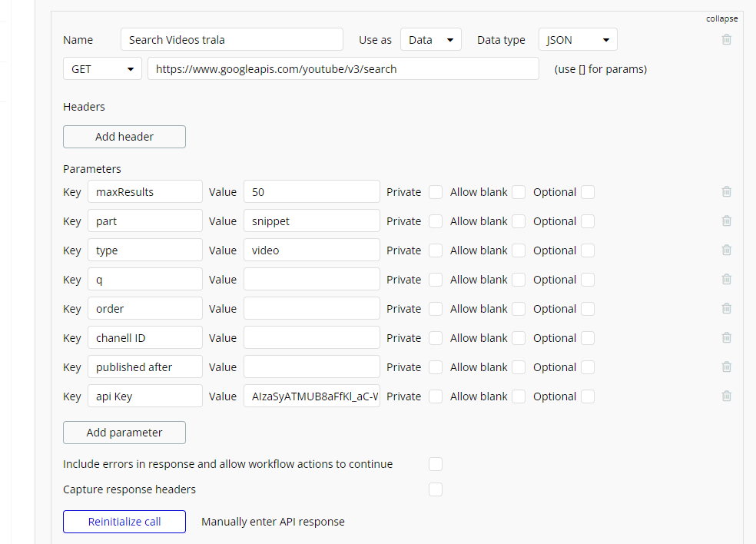Click trash icon for type parameter
The image size is (756, 544).
coord(726,250)
